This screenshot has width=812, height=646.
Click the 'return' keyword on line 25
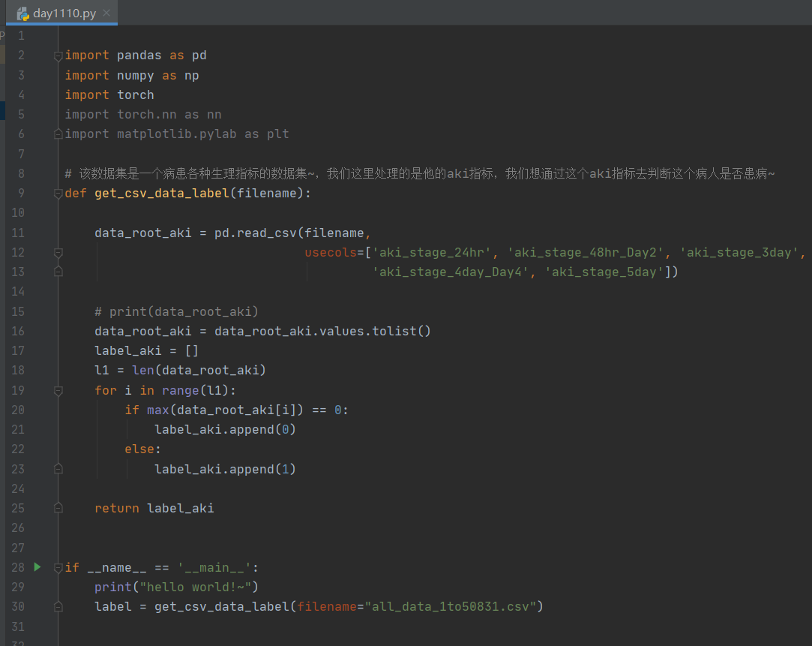pos(116,508)
